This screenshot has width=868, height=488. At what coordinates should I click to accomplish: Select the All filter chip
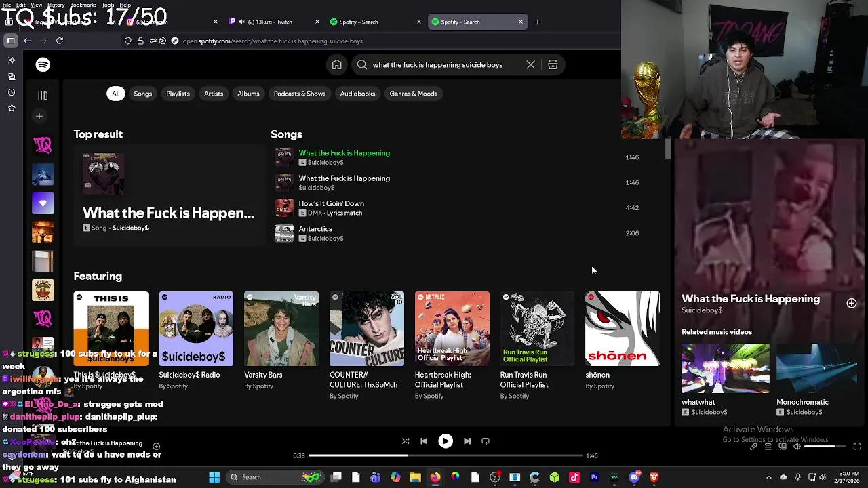click(115, 94)
